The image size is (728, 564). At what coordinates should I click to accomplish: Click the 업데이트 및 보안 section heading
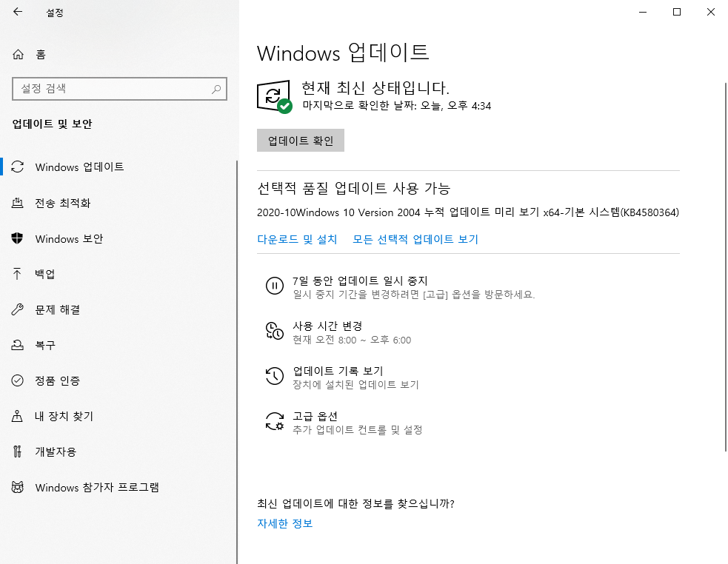(x=52, y=124)
